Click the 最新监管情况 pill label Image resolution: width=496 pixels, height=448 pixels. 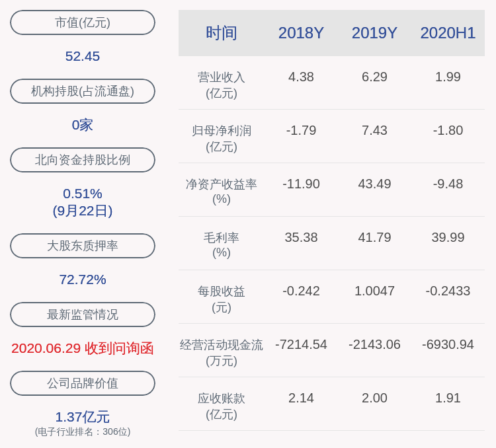point(83,315)
